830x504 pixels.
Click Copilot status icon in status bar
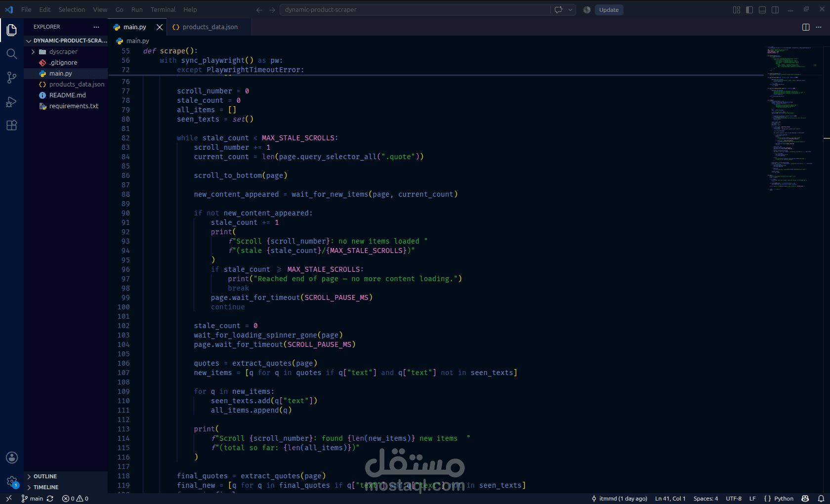pos(805,499)
